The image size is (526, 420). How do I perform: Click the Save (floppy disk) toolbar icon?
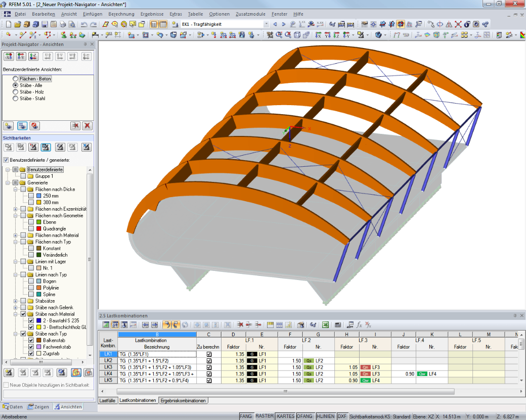coord(45,24)
